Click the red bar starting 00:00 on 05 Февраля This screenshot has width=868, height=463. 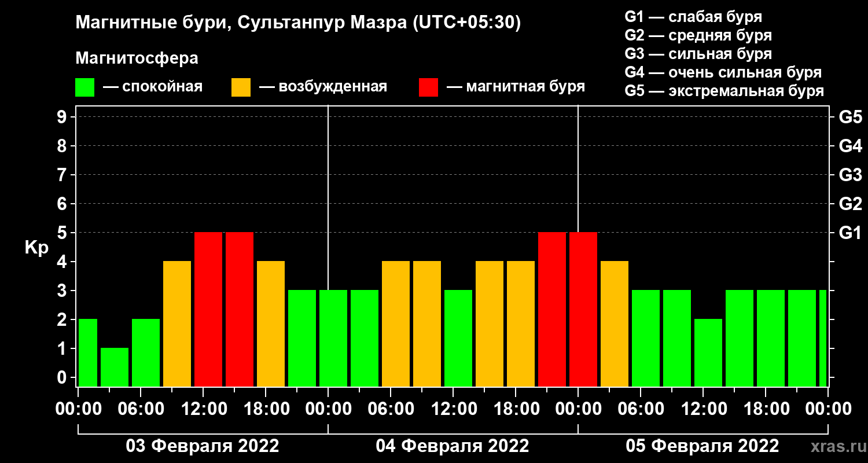click(x=583, y=310)
